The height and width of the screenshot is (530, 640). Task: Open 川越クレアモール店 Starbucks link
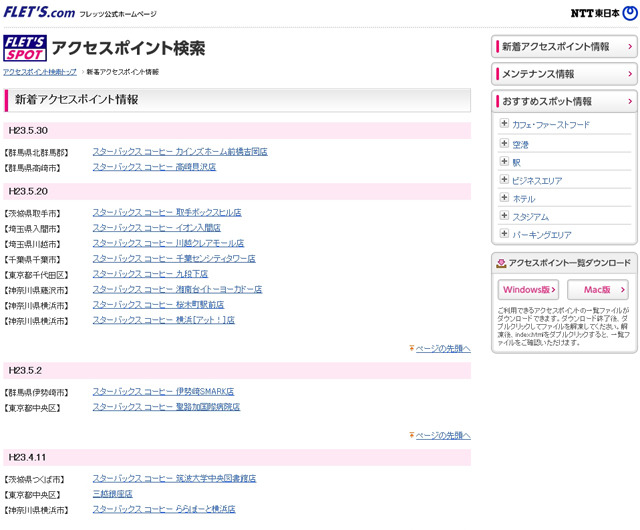(168, 243)
